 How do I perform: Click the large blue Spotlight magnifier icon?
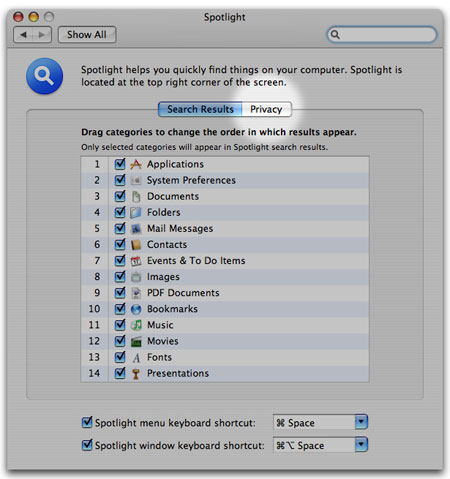(45, 76)
